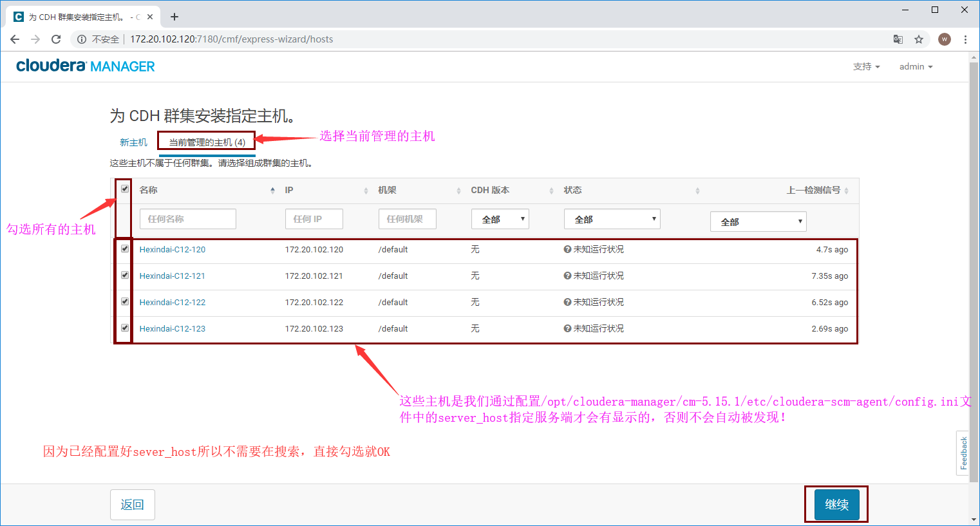Click the 继续 button

point(836,505)
